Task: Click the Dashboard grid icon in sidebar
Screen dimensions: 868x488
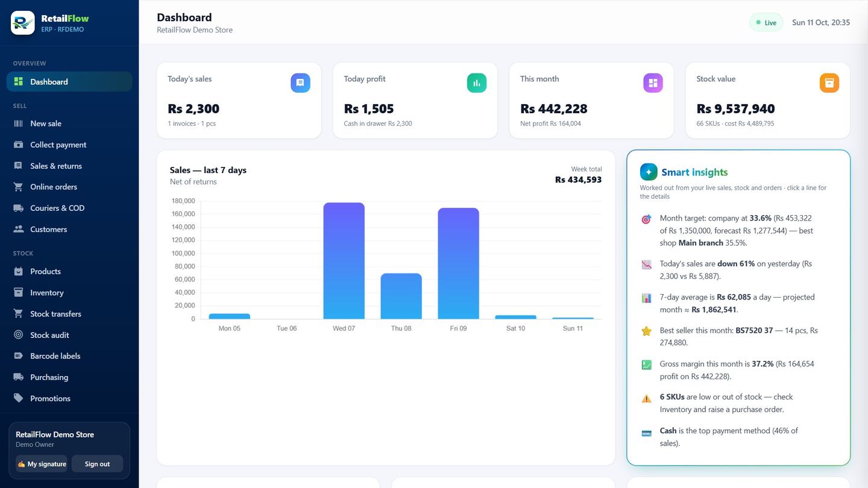Action: click(19, 82)
